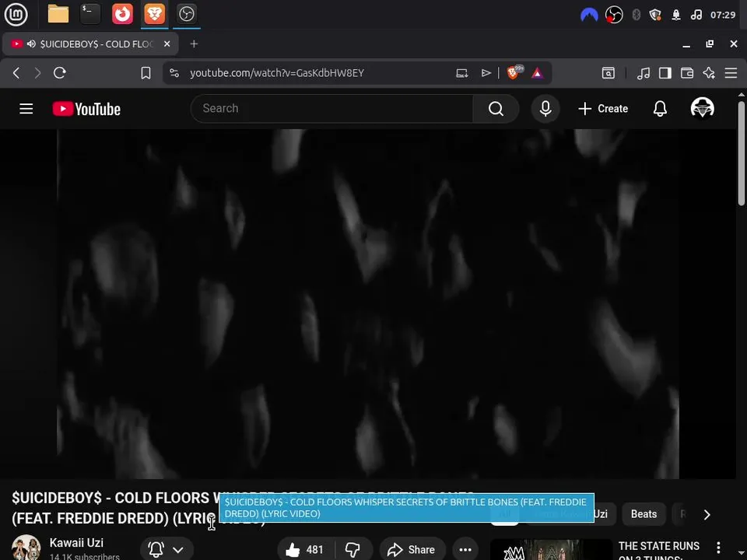Open the security shield tray icon
Screen dimensions: 747x560
pyautogui.click(x=655, y=15)
